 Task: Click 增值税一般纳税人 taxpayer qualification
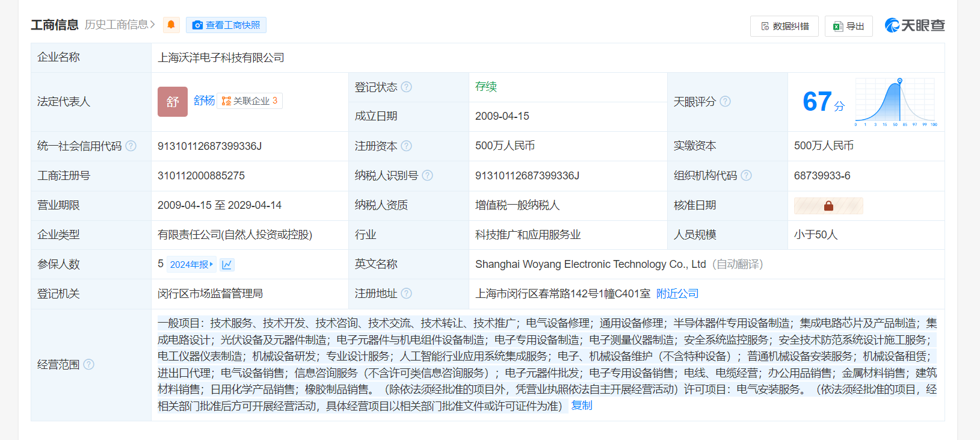(x=517, y=205)
